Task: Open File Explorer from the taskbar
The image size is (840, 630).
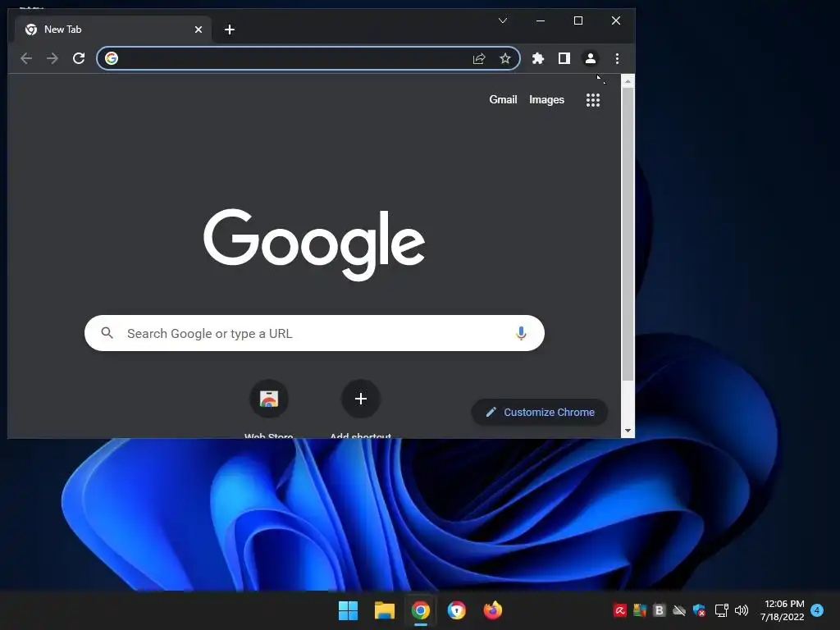Action: click(x=385, y=610)
